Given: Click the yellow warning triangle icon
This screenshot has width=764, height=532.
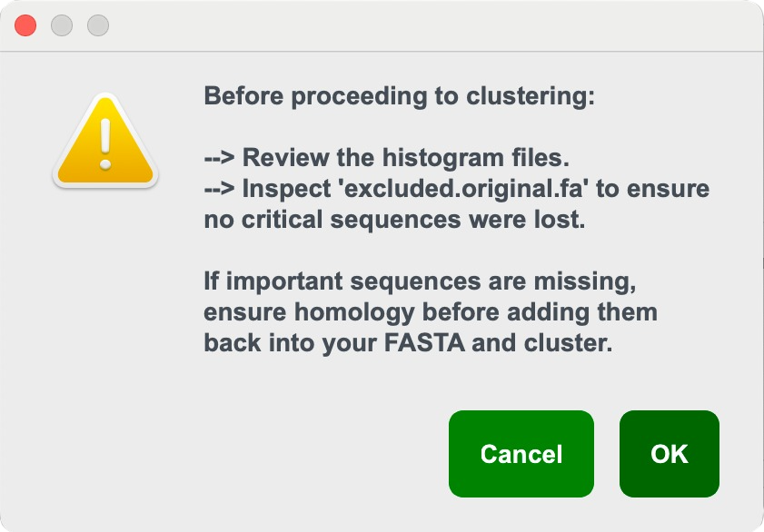Looking at the screenshot, I should (x=106, y=145).
